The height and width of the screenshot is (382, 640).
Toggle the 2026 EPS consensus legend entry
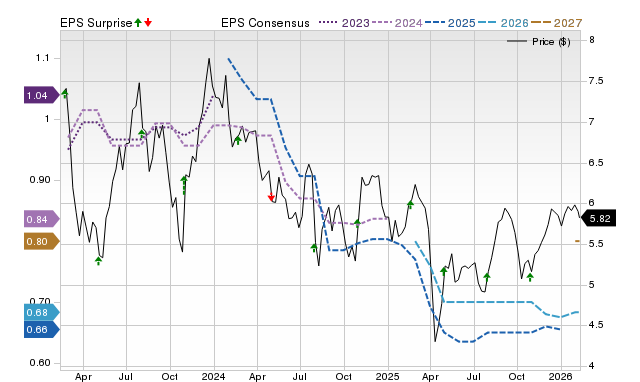point(503,23)
